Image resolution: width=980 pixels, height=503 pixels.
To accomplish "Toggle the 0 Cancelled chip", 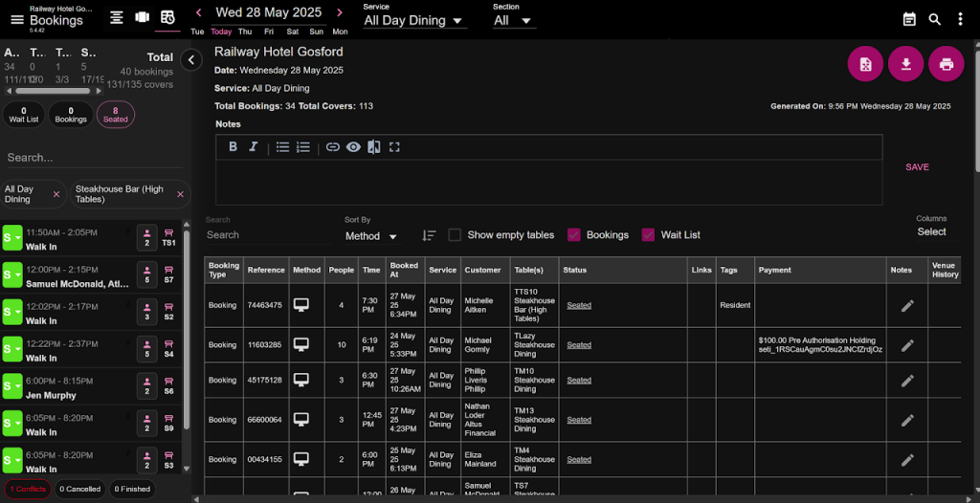I will pos(80,489).
